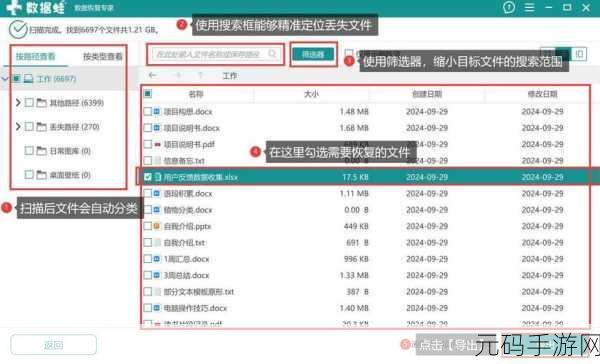Check the box for 项目说明书.pdf

[148, 144]
